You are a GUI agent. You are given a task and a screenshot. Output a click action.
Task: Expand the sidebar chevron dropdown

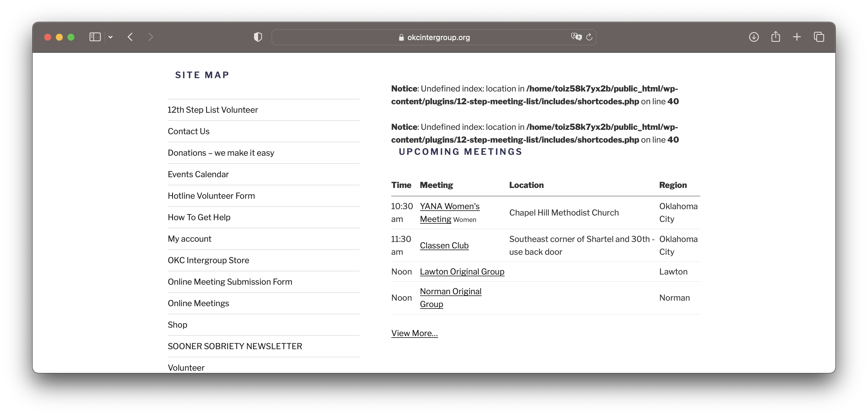click(110, 37)
